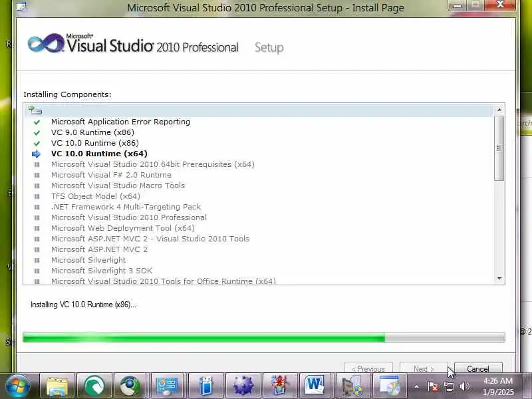Open the Action Center flag icon
This screenshot has width=532, height=399.
pyautogui.click(x=433, y=386)
